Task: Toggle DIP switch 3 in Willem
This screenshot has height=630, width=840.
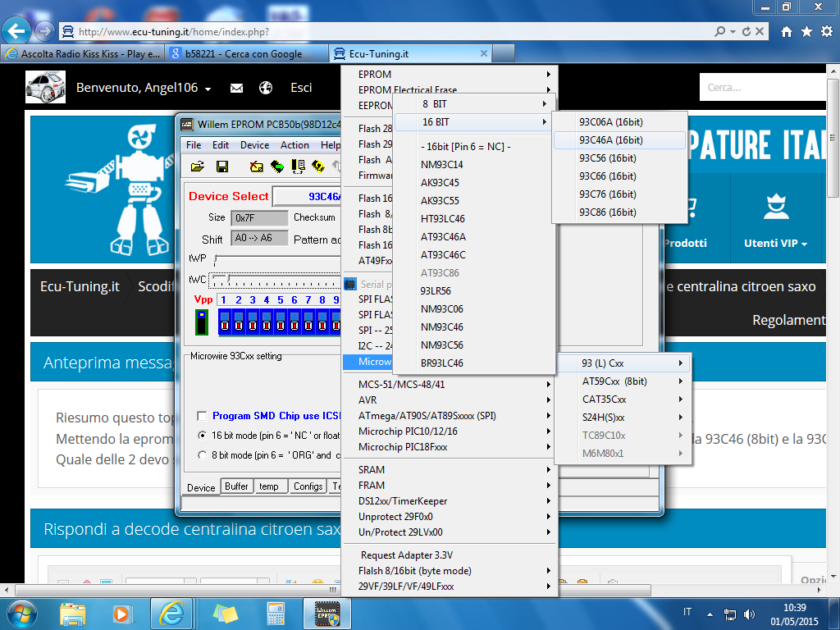Action: pyautogui.click(x=253, y=322)
